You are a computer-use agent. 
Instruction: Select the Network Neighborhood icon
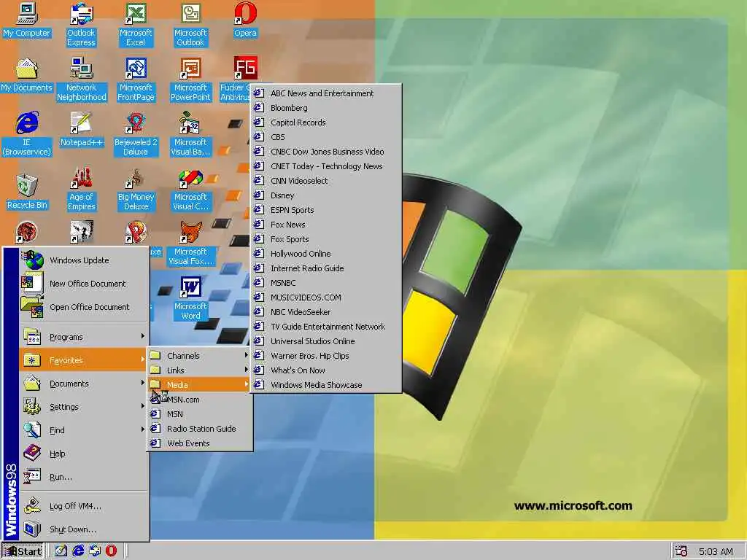tap(81, 79)
